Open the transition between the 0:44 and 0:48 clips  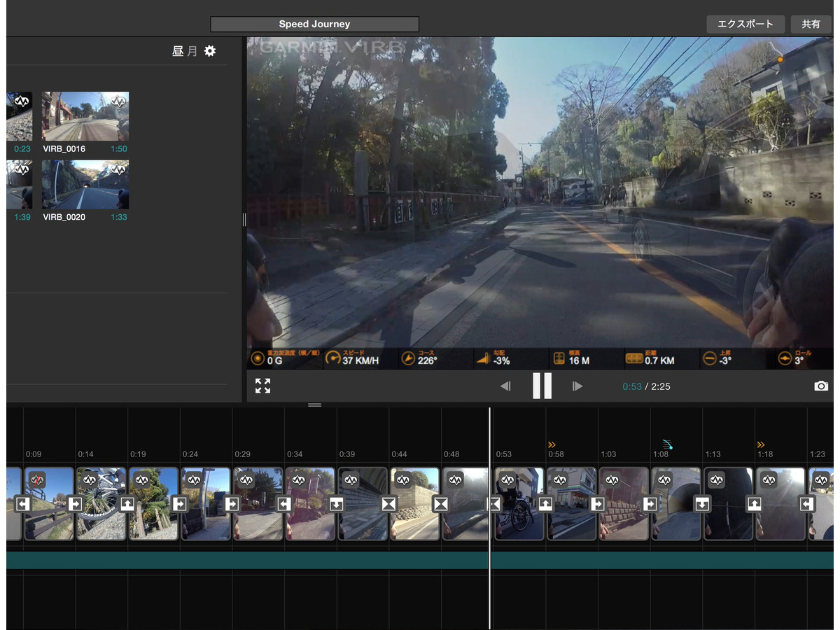click(441, 504)
